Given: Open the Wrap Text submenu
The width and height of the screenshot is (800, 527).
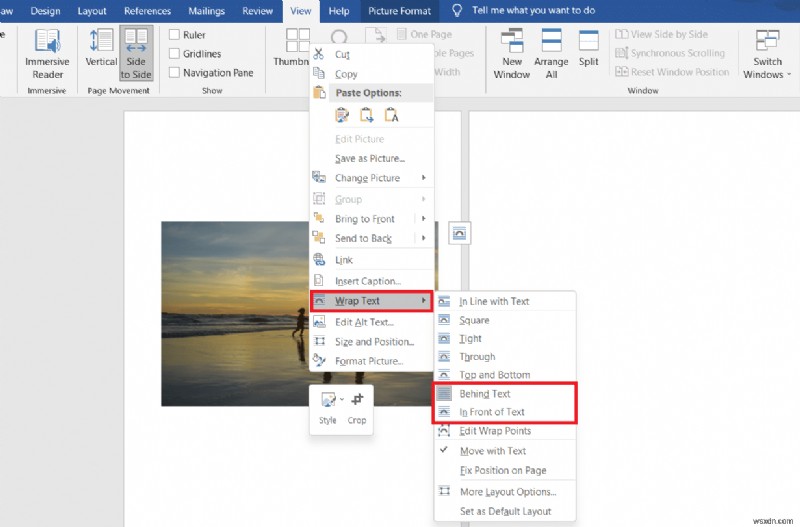Looking at the screenshot, I should coord(371,301).
